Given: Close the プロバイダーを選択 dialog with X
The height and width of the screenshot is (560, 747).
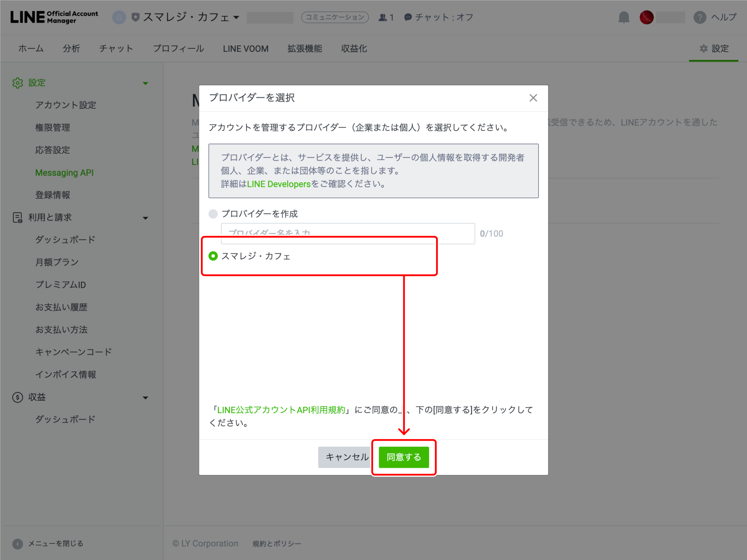Looking at the screenshot, I should [x=533, y=98].
